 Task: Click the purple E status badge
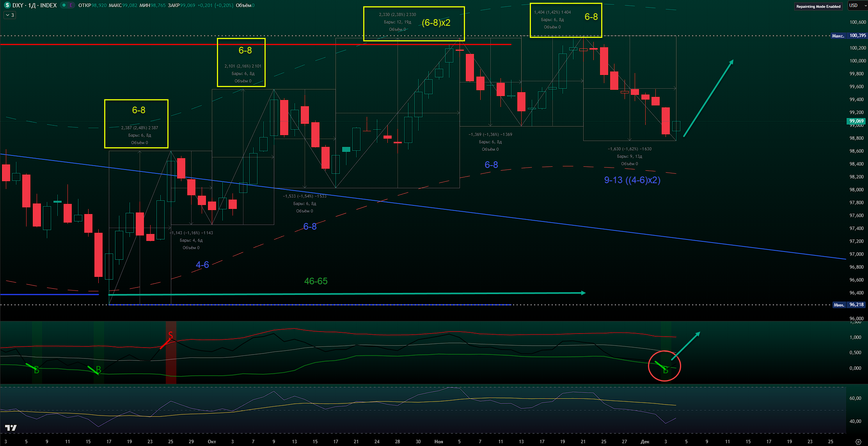[x=71, y=5]
